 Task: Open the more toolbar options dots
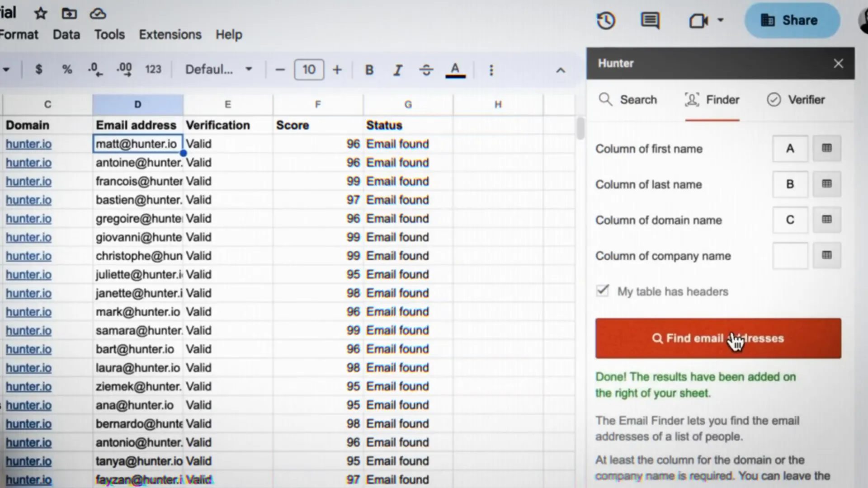491,70
